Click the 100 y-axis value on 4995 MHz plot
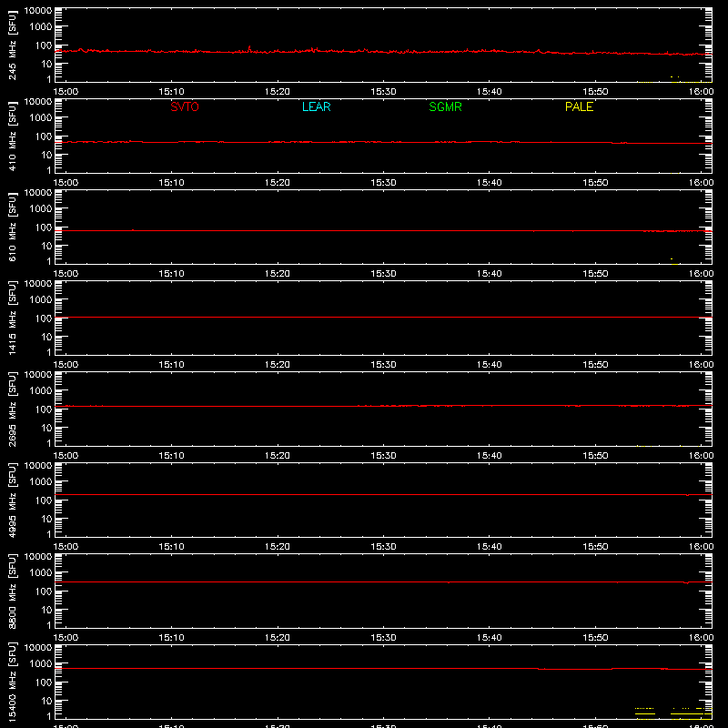The image size is (728, 728). click(44, 500)
